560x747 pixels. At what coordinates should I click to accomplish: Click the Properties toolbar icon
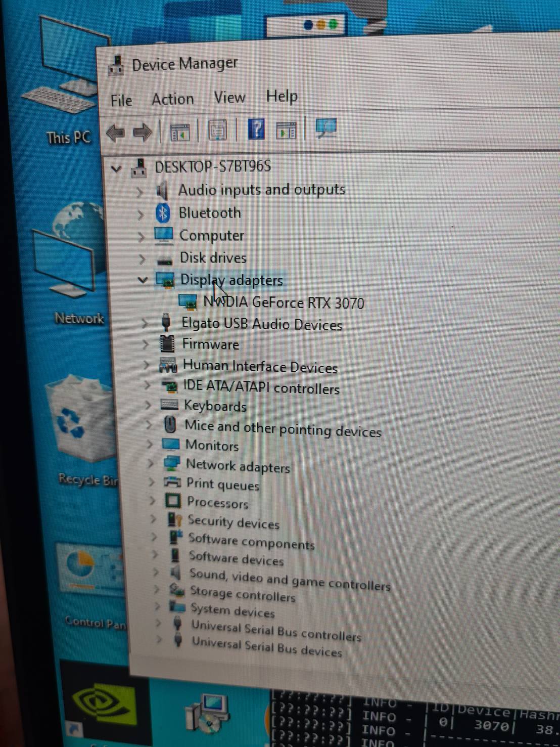coord(217,131)
